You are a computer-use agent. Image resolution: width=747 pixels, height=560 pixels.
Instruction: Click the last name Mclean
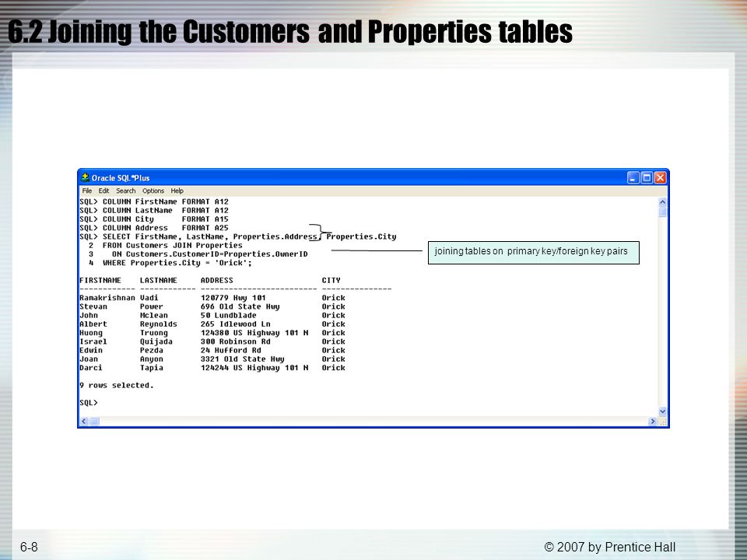pos(154,315)
